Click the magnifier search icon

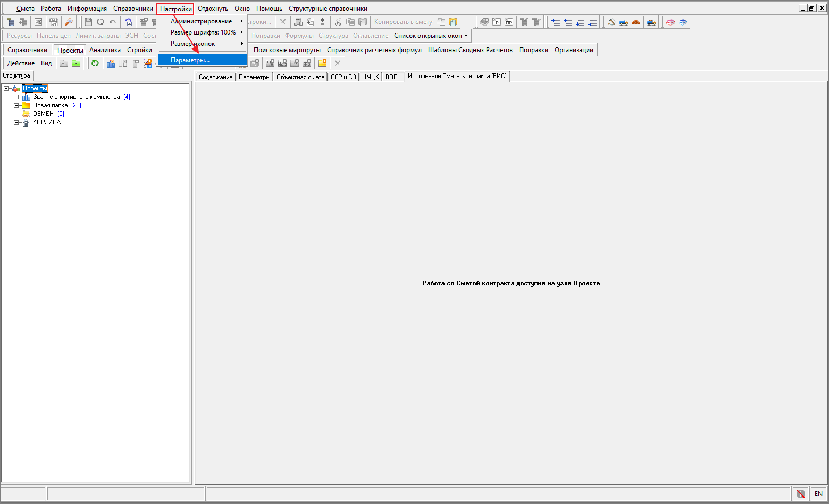(x=69, y=22)
